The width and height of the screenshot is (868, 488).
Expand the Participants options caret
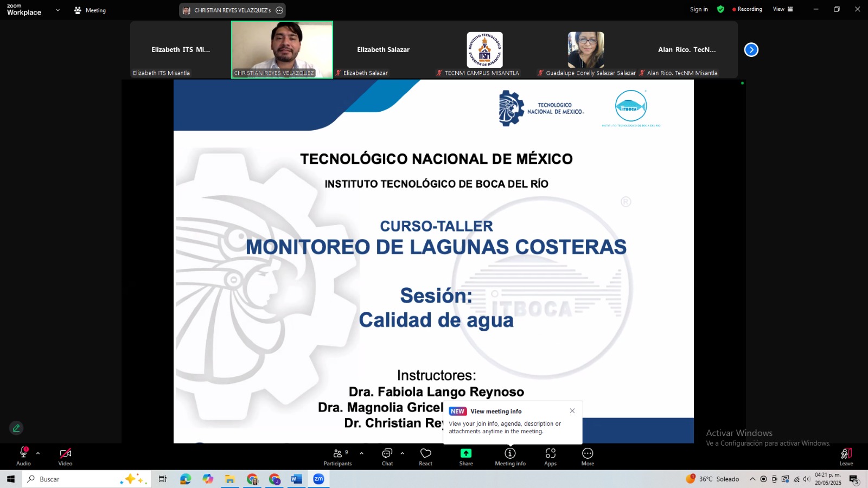[361, 453]
